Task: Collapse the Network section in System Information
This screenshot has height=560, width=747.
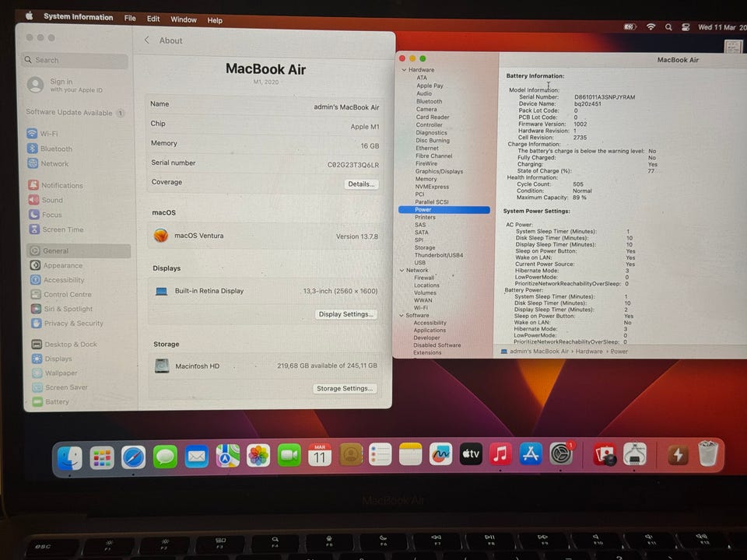Action: tap(402, 270)
